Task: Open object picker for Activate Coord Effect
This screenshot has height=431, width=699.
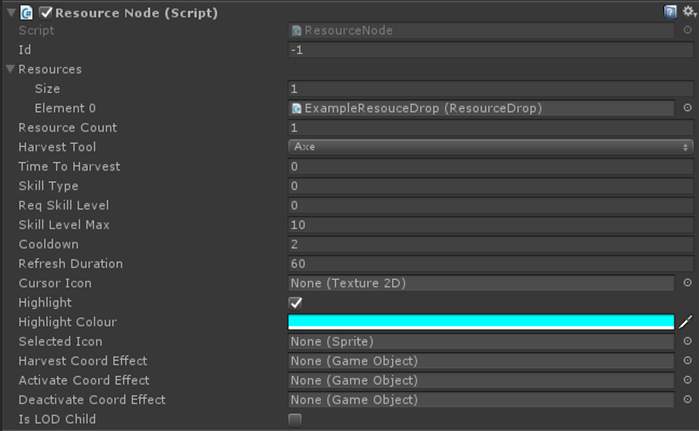Action: click(x=687, y=381)
